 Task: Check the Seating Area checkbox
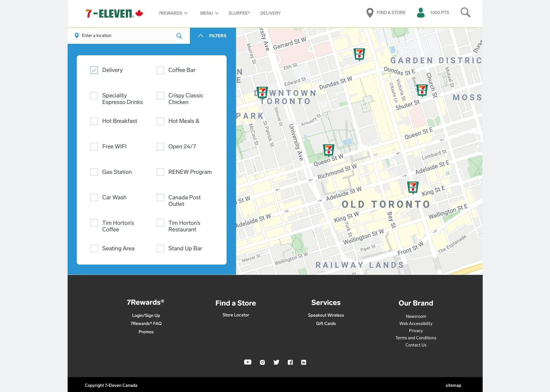(x=94, y=249)
